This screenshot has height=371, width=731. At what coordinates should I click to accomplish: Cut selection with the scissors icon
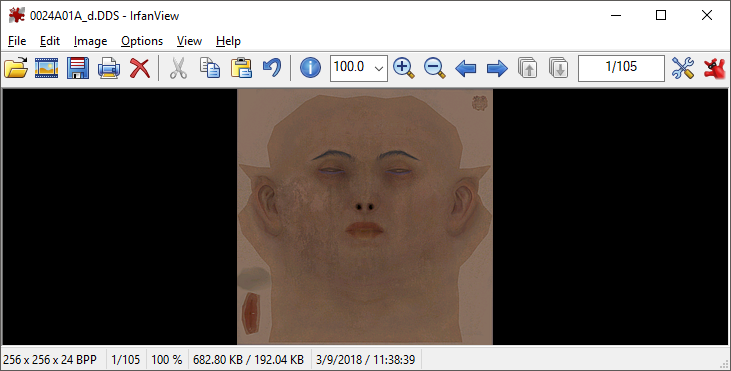178,68
